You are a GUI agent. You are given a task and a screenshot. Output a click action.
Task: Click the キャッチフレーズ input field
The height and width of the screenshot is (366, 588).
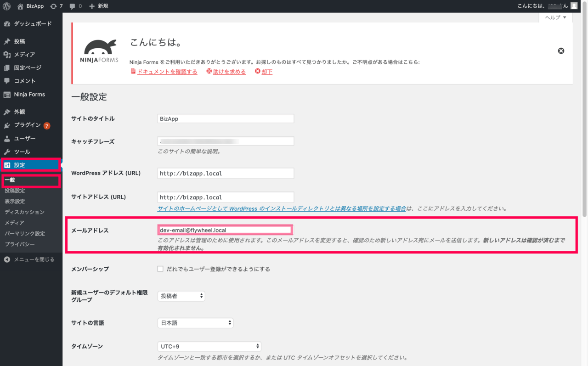[226, 141]
